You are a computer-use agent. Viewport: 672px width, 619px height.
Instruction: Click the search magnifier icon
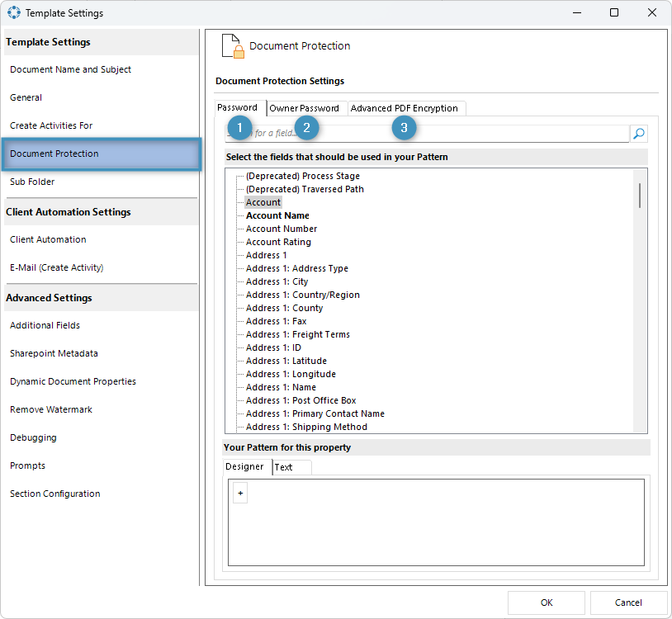pos(639,134)
